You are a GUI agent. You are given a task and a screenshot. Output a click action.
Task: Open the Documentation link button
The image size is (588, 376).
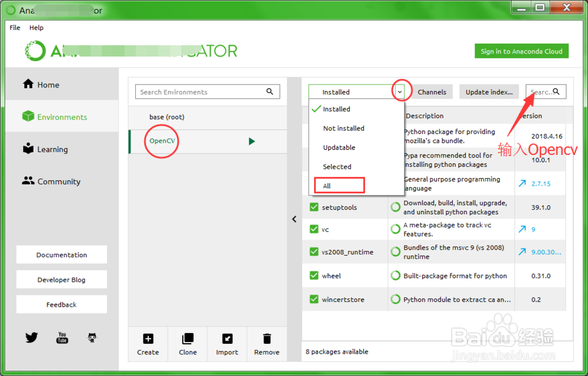[62, 254]
